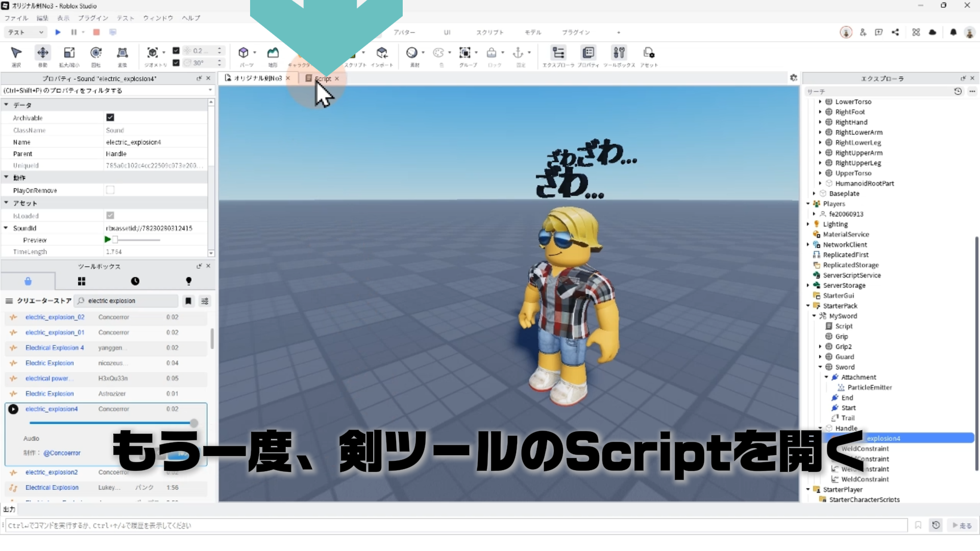The image size is (980, 551).
Task: Open Toolbox recent items tab
Action: 135,281
